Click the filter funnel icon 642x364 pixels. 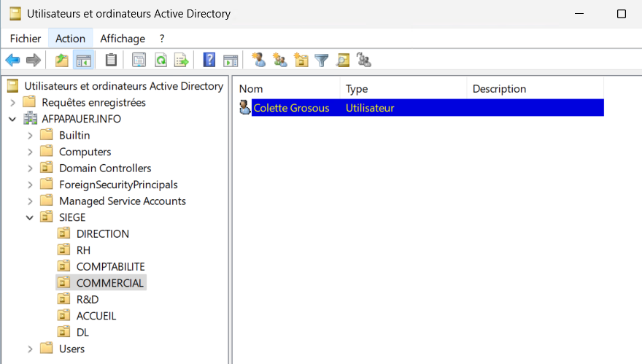point(322,61)
